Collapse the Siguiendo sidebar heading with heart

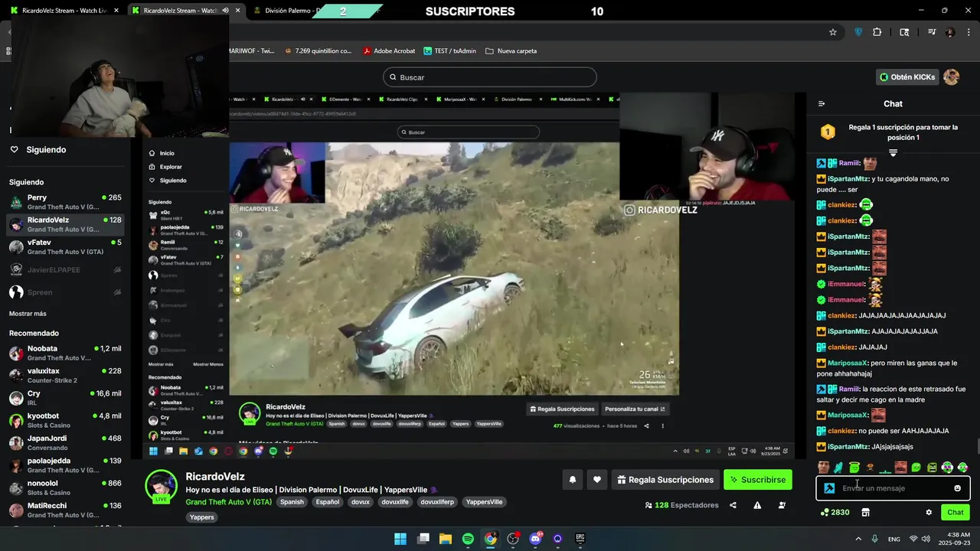click(x=38, y=150)
